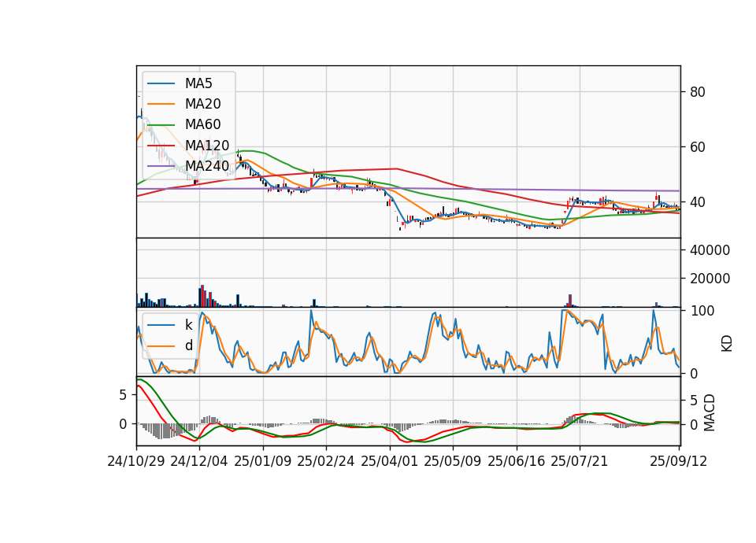Screen dimensions: 756x543
Task: Click the July volume spike bar
Action: 570,301
